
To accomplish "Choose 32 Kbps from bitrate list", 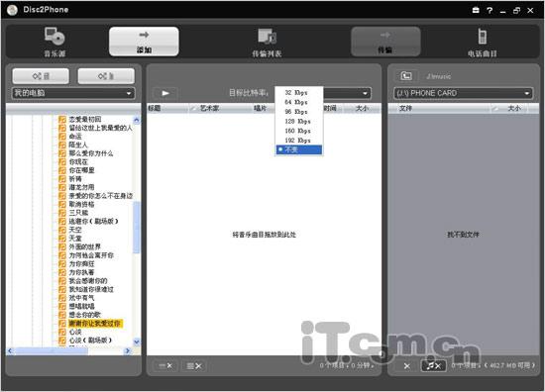I will click(x=298, y=93).
